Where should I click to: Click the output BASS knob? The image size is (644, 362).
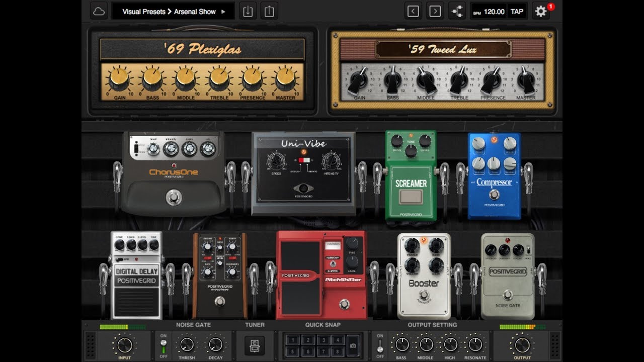401,344
